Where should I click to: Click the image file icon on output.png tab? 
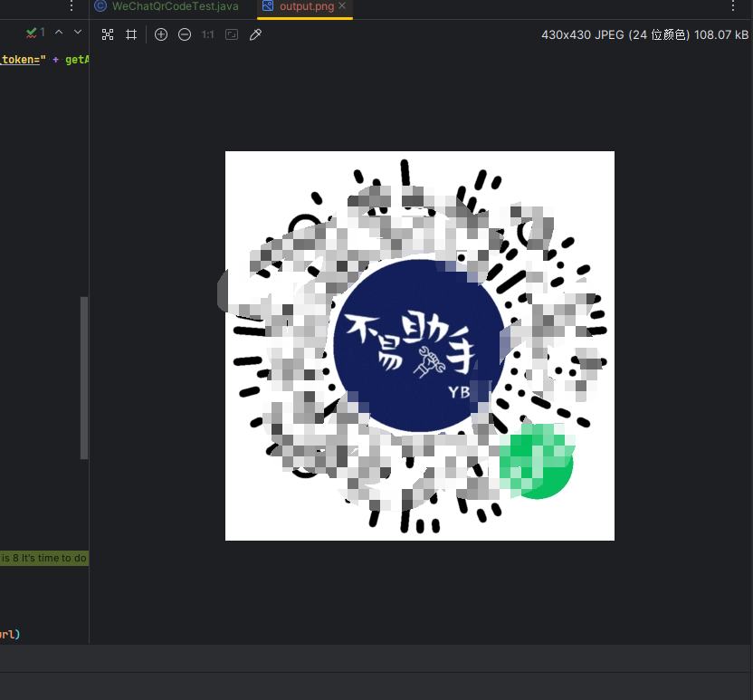click(x=268, y=6)
